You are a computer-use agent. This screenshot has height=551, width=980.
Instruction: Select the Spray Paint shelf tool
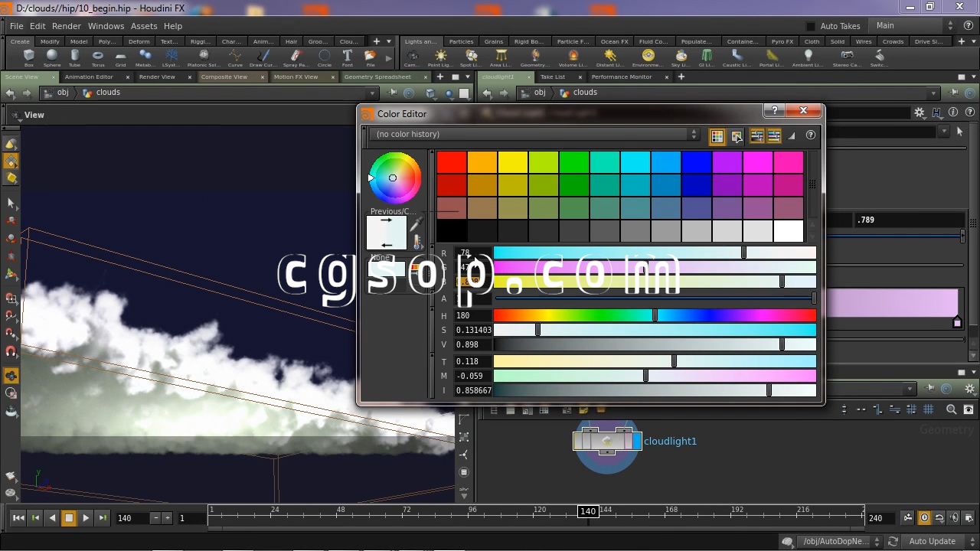point(296,58)
